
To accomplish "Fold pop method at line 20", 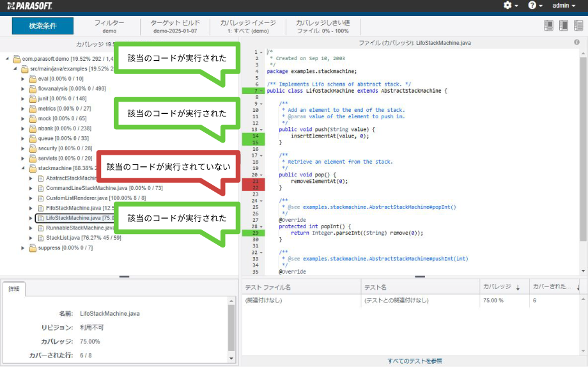I will tap(261, 175).
